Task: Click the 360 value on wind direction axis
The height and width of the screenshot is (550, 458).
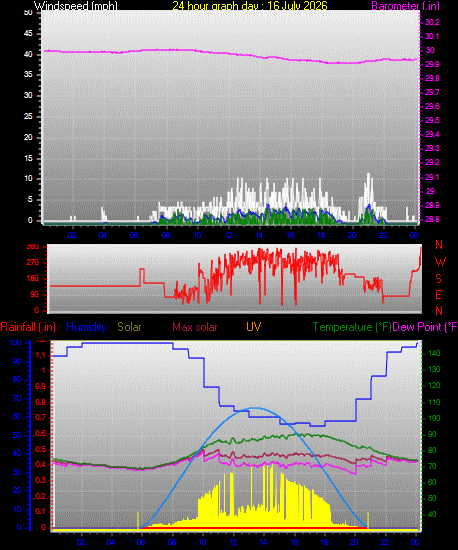Action: (33, 246)
